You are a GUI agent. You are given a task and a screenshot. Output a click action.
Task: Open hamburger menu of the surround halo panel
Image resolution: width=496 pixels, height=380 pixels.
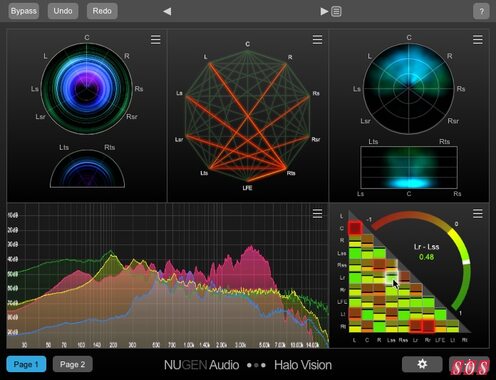coord(155,40)
